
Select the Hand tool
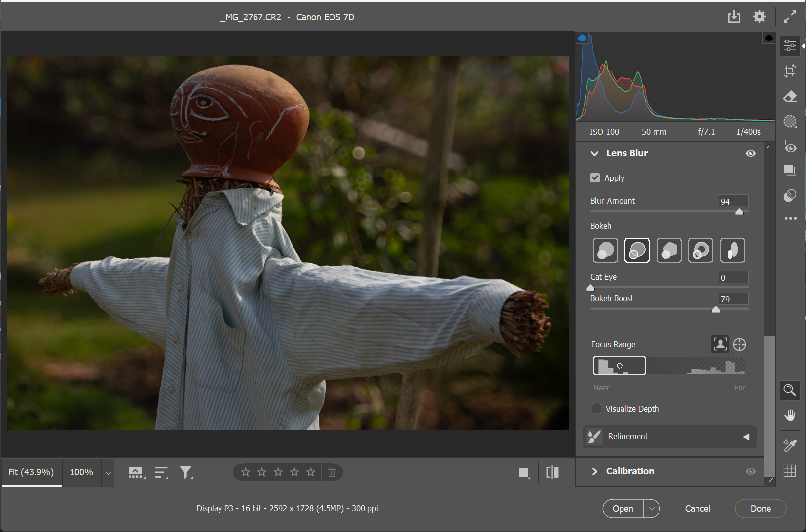(x=790, y=415)
